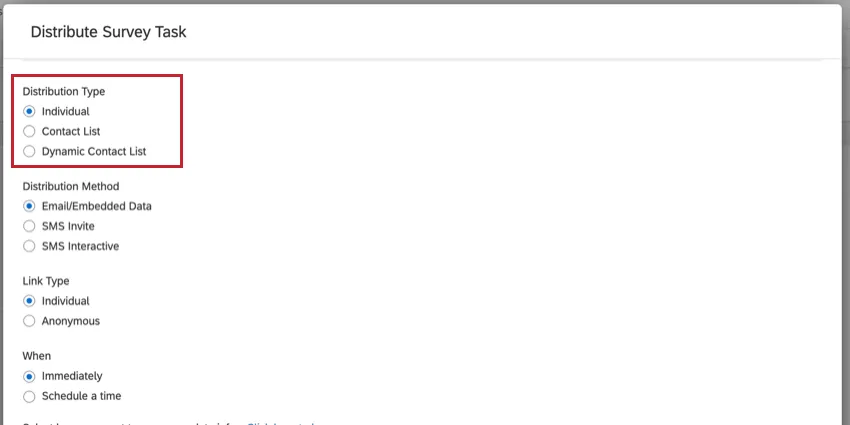This screenshot has height=425, width=850.
Task: Click the Schedule a time label text
Action: pyautogui.click(x=81, y=396)
